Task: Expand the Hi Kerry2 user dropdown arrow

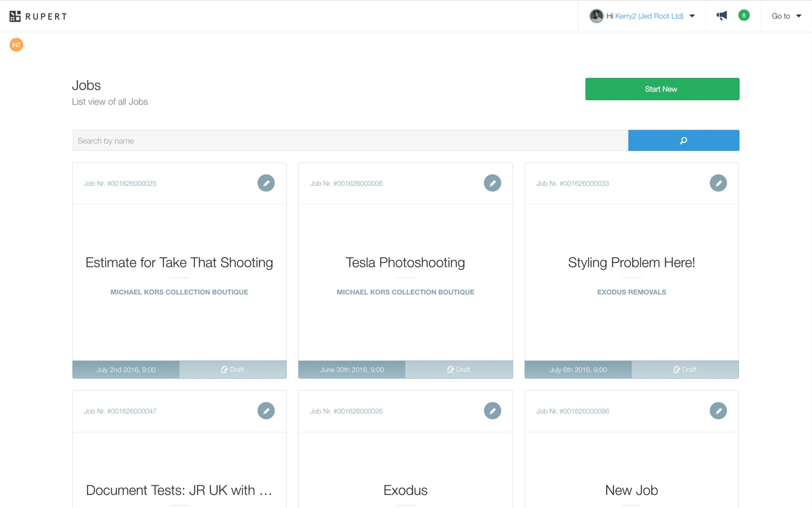Action: point(692,16)
